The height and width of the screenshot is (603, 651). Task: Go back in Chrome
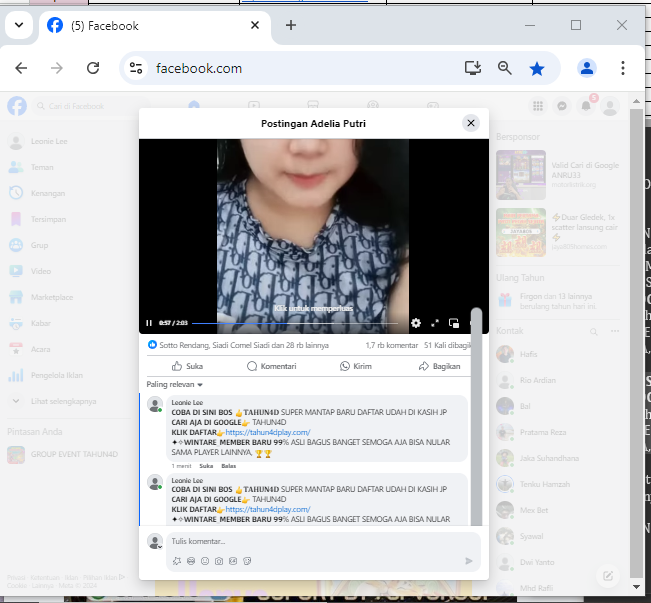pyautogui.click(x=21, y=68)
